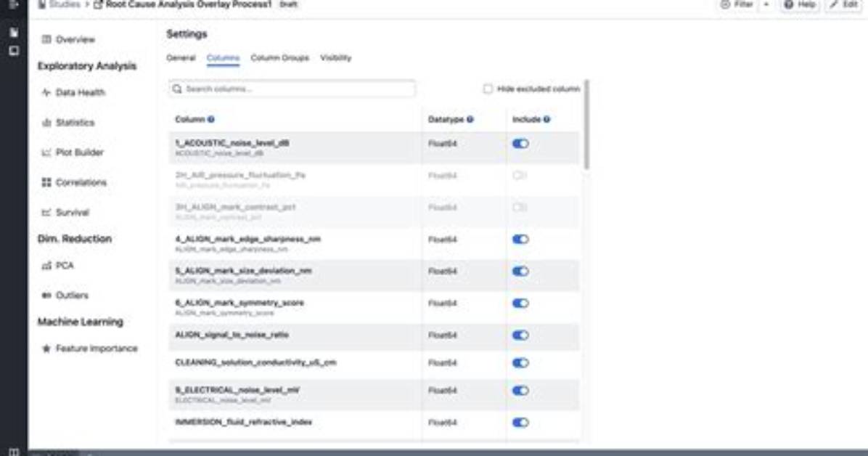The height and width of the screenshot is (456, 868).
Task: Click the 4_ALIGN_mark_edge_sharpness_nm column name
Action: click(248, 240)
